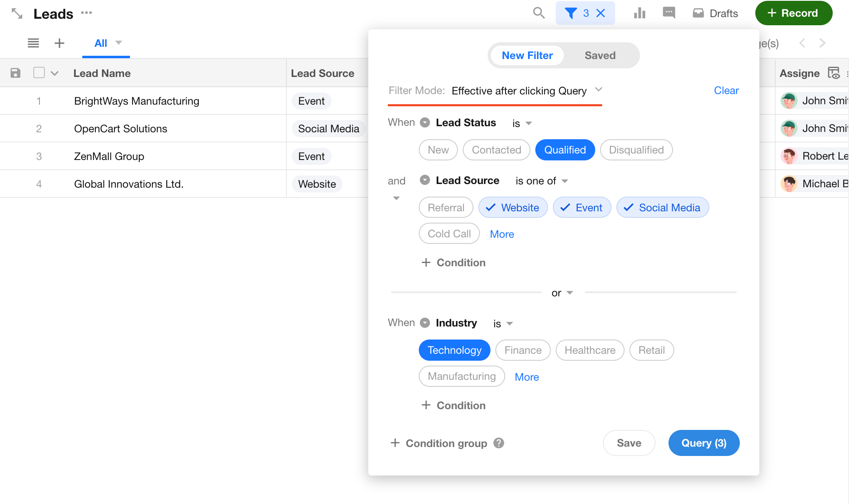849x504 pixels.
Task: Open the comments bubble icon
Action: pos(669,13)
